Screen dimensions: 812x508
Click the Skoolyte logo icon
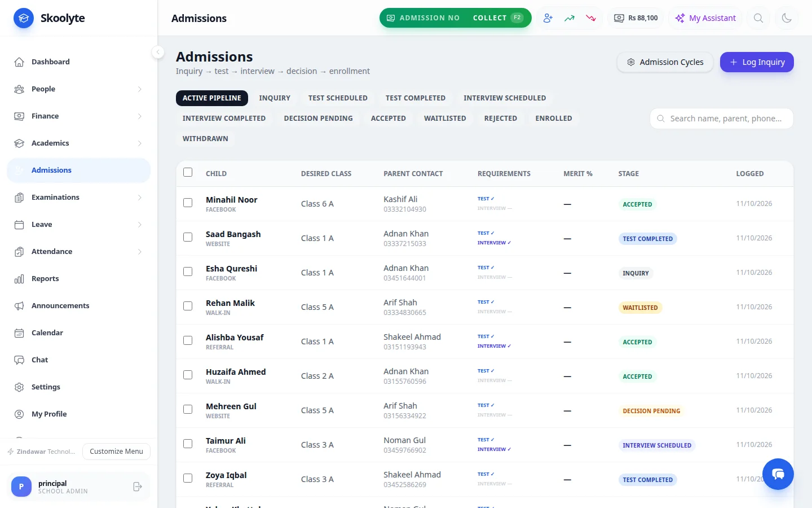[24, 18]
